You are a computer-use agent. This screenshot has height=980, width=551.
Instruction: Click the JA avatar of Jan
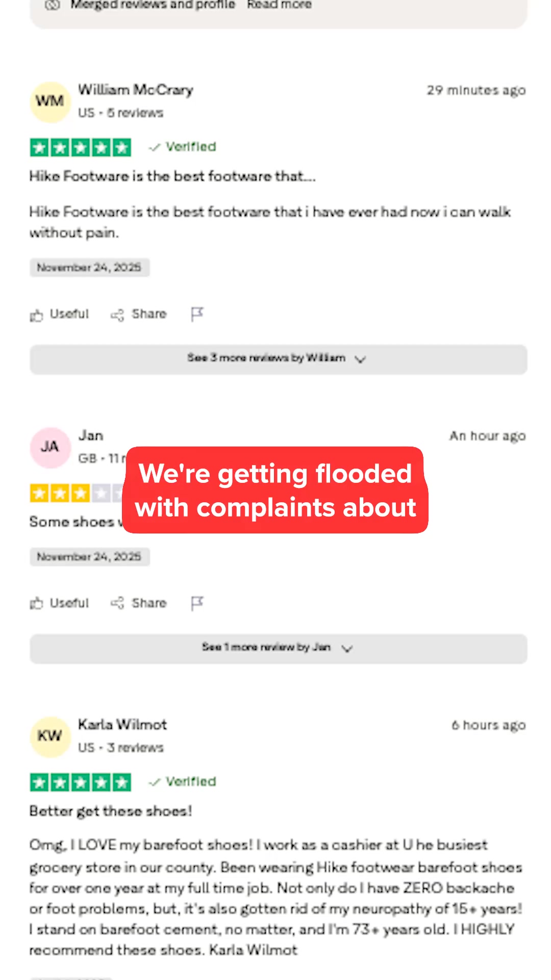click(x=50, y=448)
